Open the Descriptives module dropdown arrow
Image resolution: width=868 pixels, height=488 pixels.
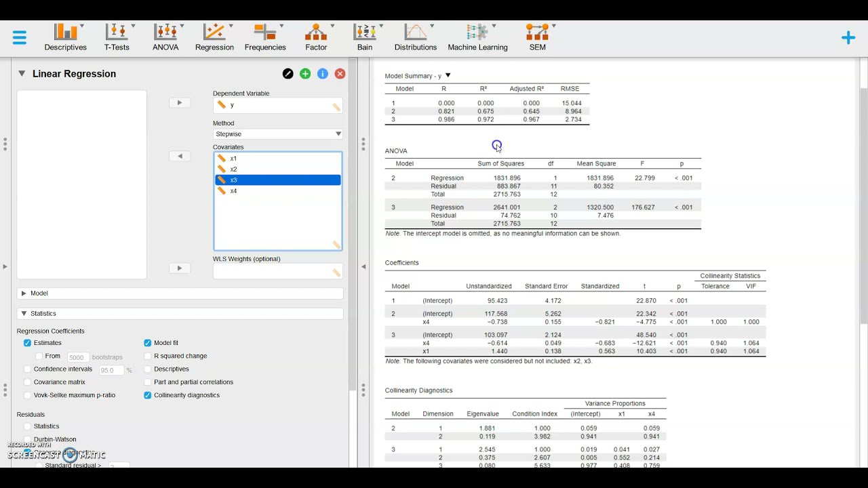pos(82,26)
